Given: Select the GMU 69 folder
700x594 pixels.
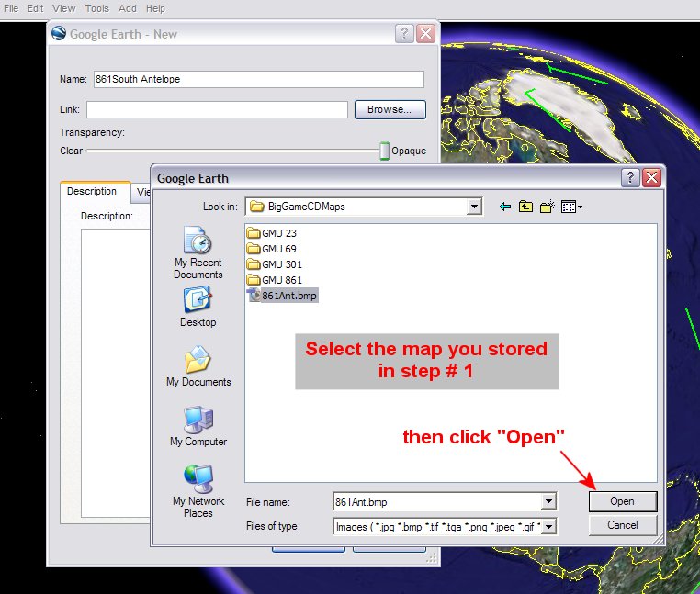Looking at the screenshot, I should 271,249.
